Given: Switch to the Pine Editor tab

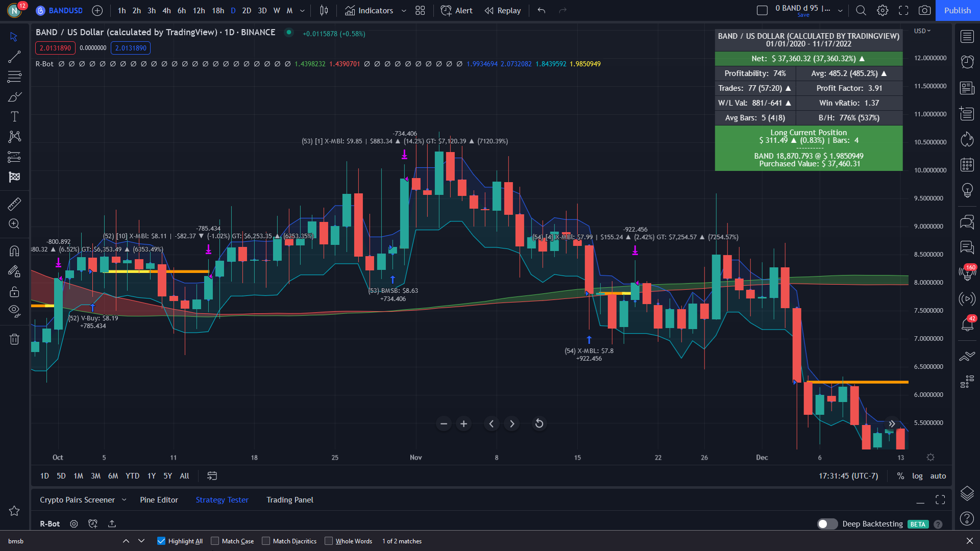Looking at the screenshot, I should click(x=159, y=500).
